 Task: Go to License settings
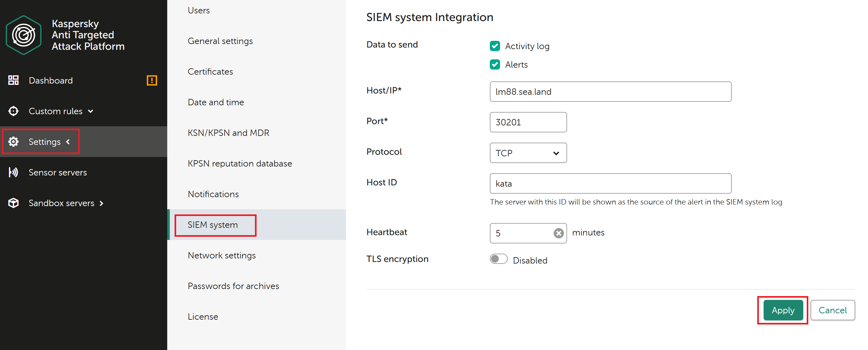point(203,316)
